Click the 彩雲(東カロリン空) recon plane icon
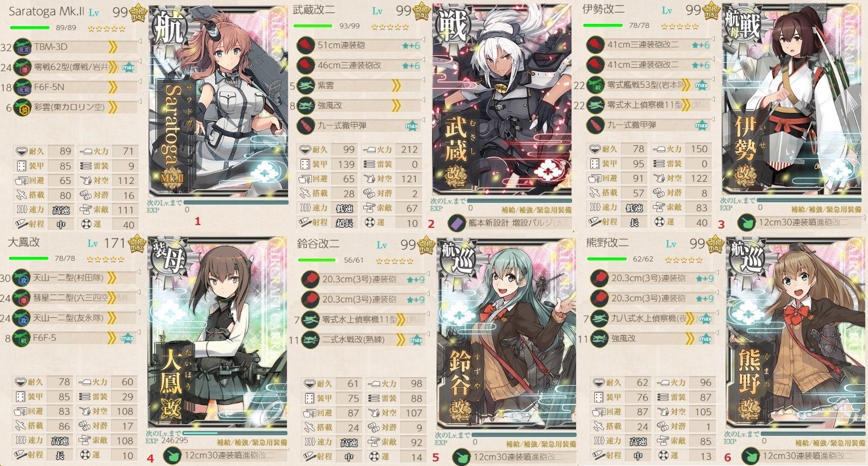Image resolution: width=868 pixels, height=466 pixels. click(x=22, y=107)
